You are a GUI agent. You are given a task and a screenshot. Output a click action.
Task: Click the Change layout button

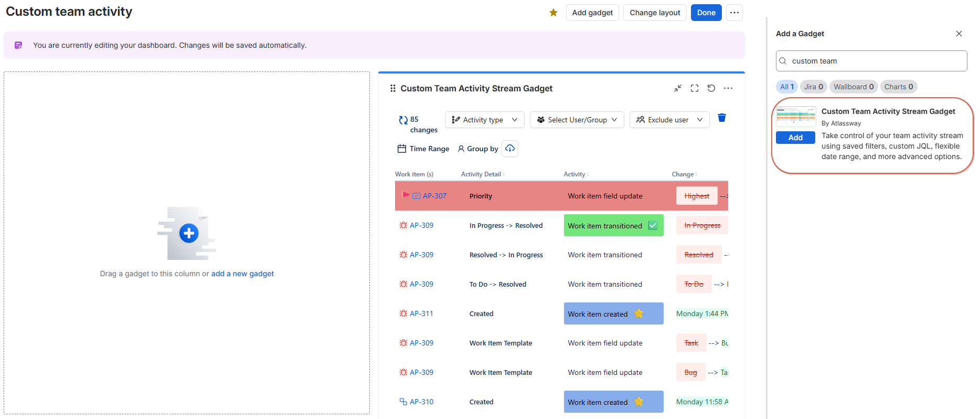pyautogui.click(x=655, y=13)
